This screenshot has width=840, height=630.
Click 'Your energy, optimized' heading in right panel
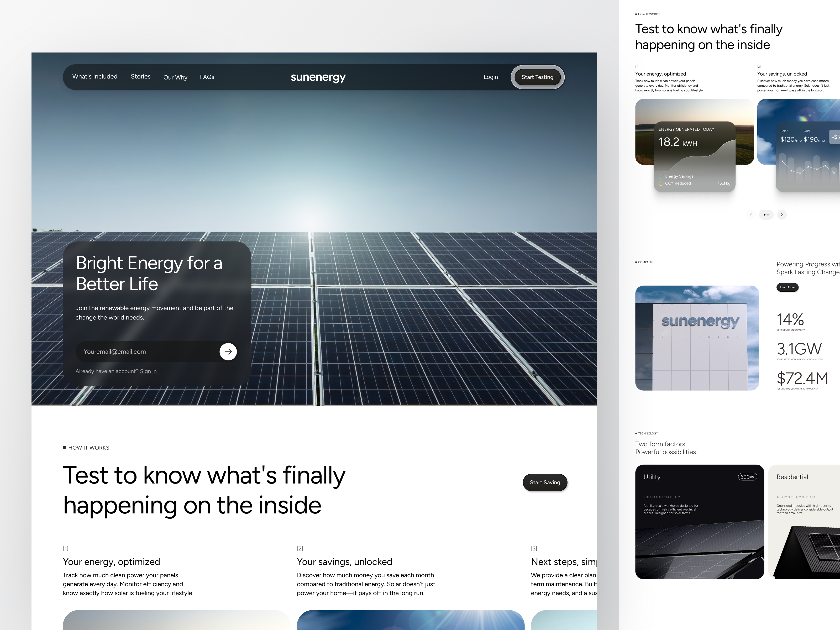click(660, 74)
